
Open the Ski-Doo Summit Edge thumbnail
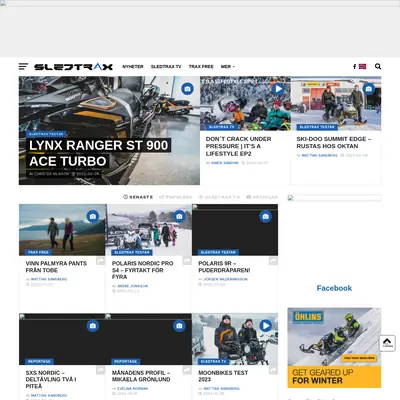point(336,104)
